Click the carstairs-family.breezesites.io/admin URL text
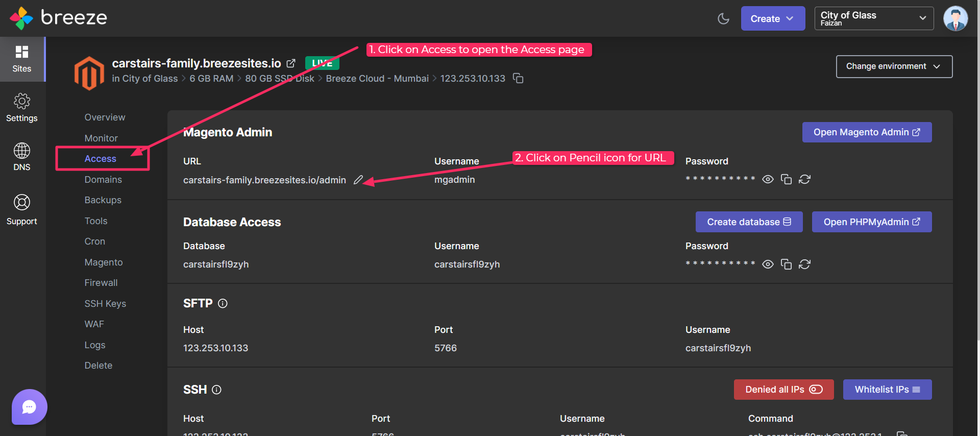The height and width of the screenshot is (436, 980). (264, 180)
